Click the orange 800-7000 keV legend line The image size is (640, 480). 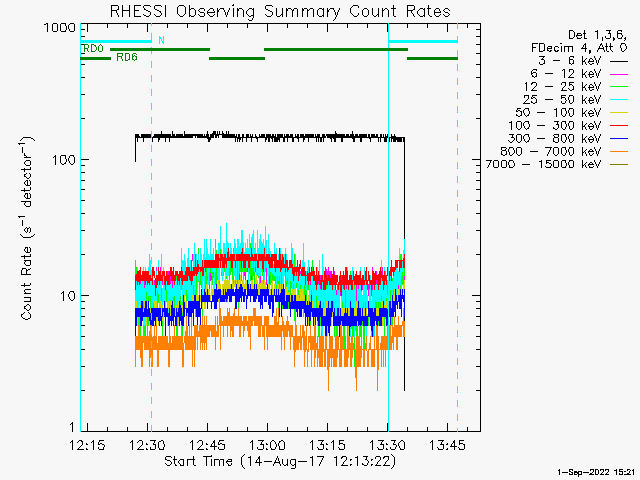pos(619,152)
